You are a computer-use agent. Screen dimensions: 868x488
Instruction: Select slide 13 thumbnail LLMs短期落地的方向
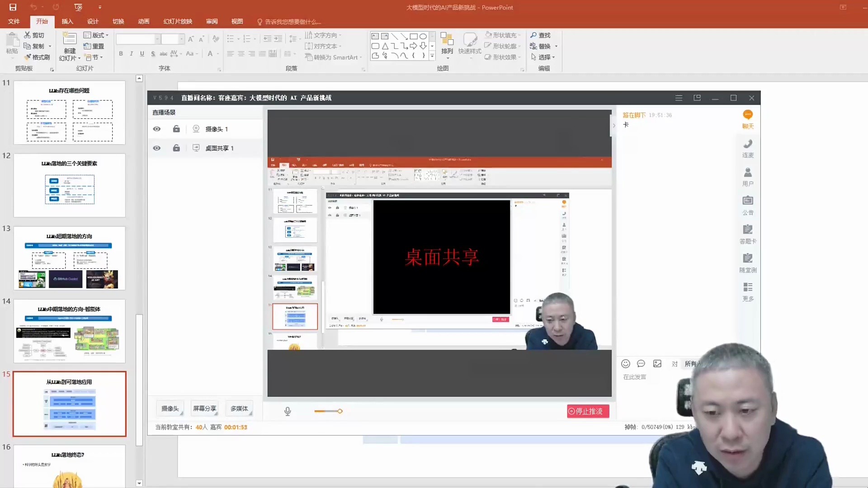(x=70, y=258)
